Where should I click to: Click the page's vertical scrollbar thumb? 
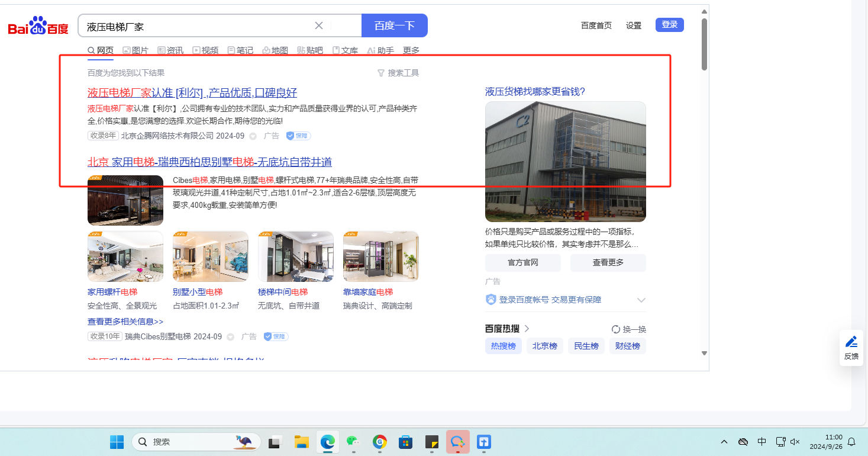[x=704, y=44]
